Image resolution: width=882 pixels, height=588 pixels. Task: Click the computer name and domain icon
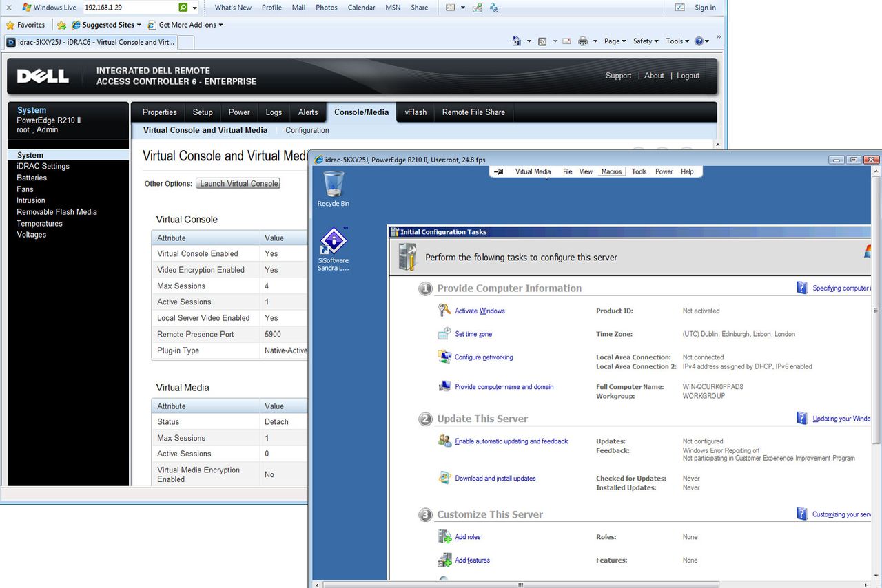coord(444,386)
